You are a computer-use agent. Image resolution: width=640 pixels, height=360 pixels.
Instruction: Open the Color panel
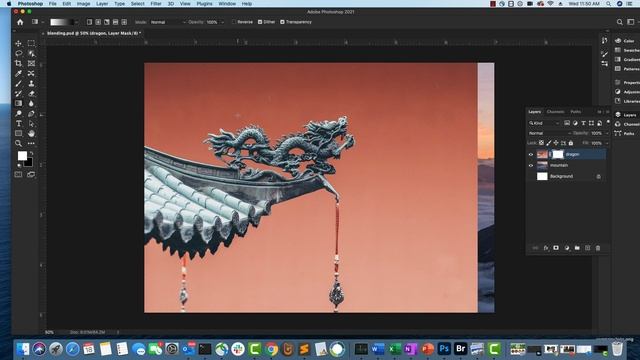click(x=626, y=41)
